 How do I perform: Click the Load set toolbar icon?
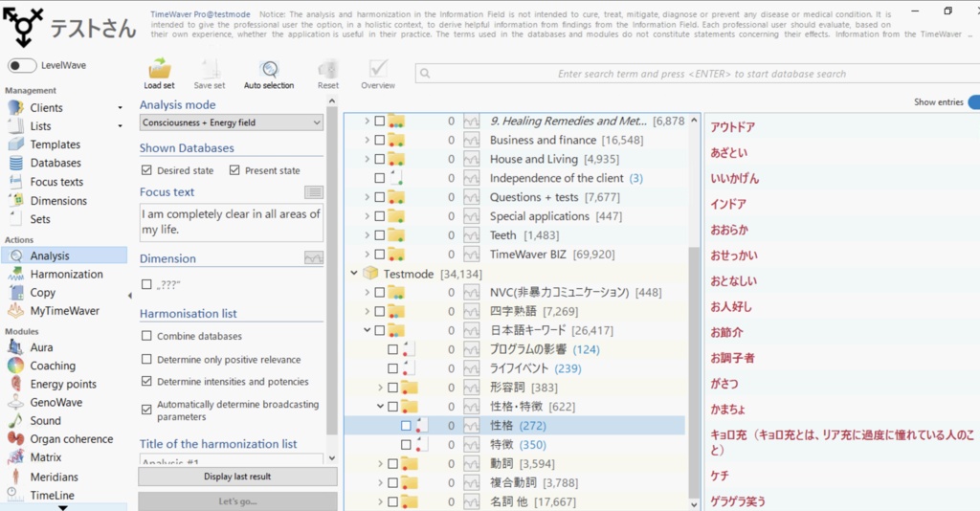(160, 74)
